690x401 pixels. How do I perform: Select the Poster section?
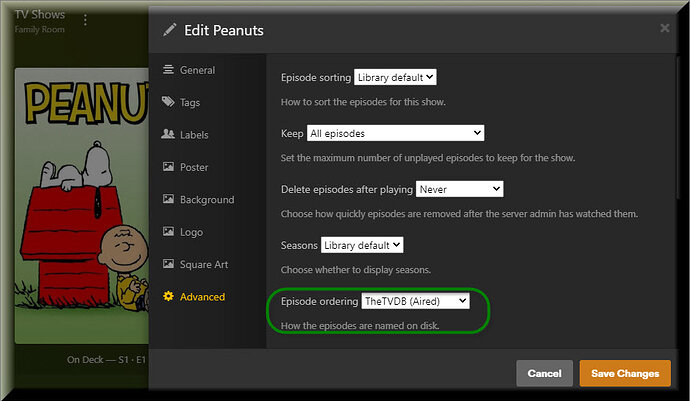(x=194, y=167)
